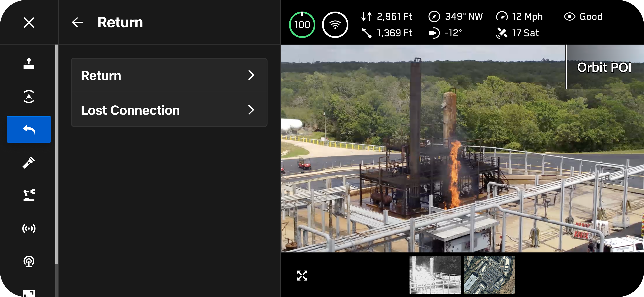Expand the Return row chevron

pos(251,75)
